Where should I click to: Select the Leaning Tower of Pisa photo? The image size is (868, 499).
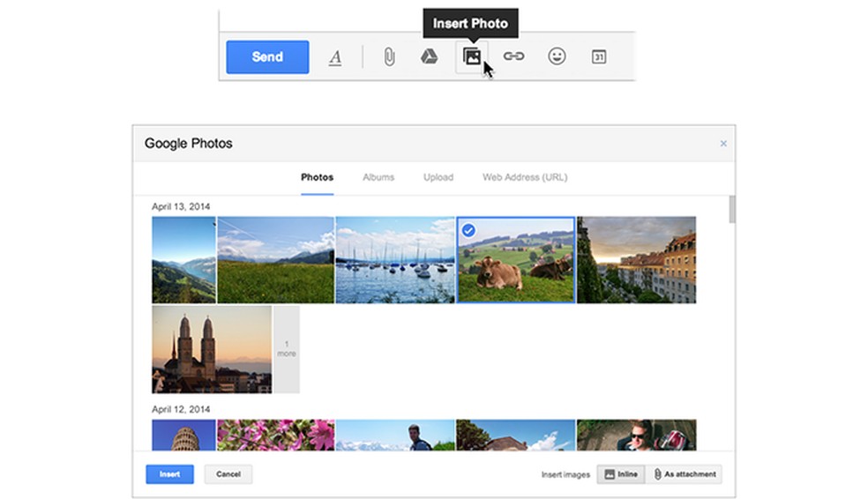183,435
